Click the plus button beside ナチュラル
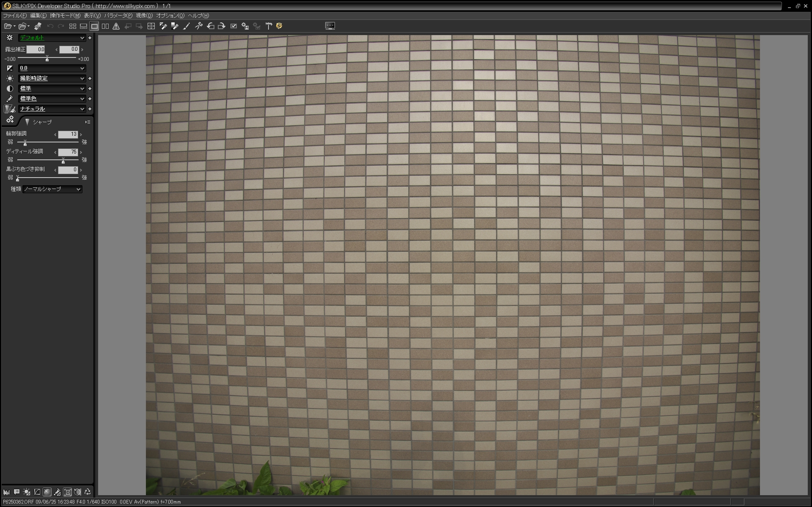Screen dimensions: 812x507 (90, 109)
